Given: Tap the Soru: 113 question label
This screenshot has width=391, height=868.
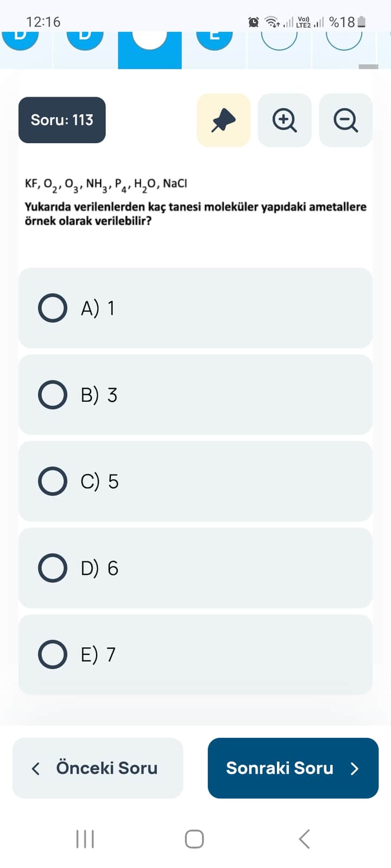Looking at the screenshot, I should pos(62,120).
